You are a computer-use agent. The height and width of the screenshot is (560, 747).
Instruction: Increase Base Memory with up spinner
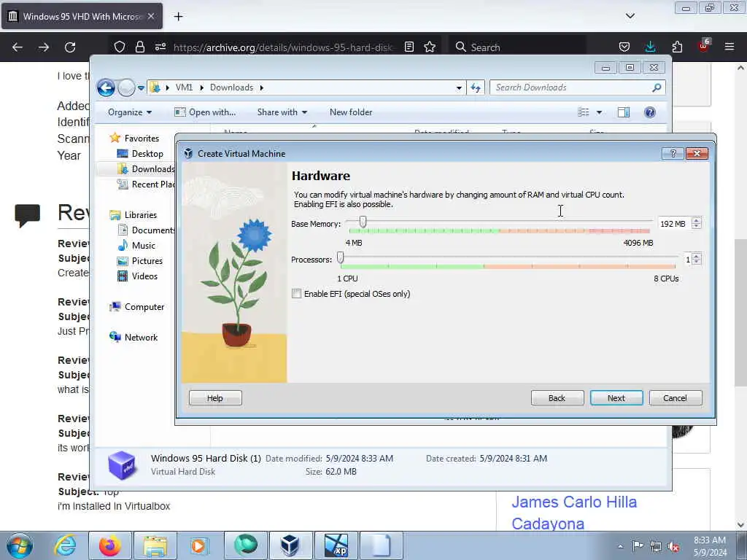click(697, 220)
